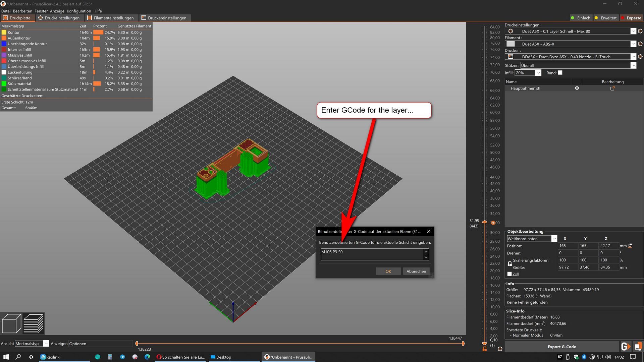The height and width of the screenshot is (362, 644).
Task: Open Druckeinstellungen preset dropdown
Action: click(x=633, y=31)
